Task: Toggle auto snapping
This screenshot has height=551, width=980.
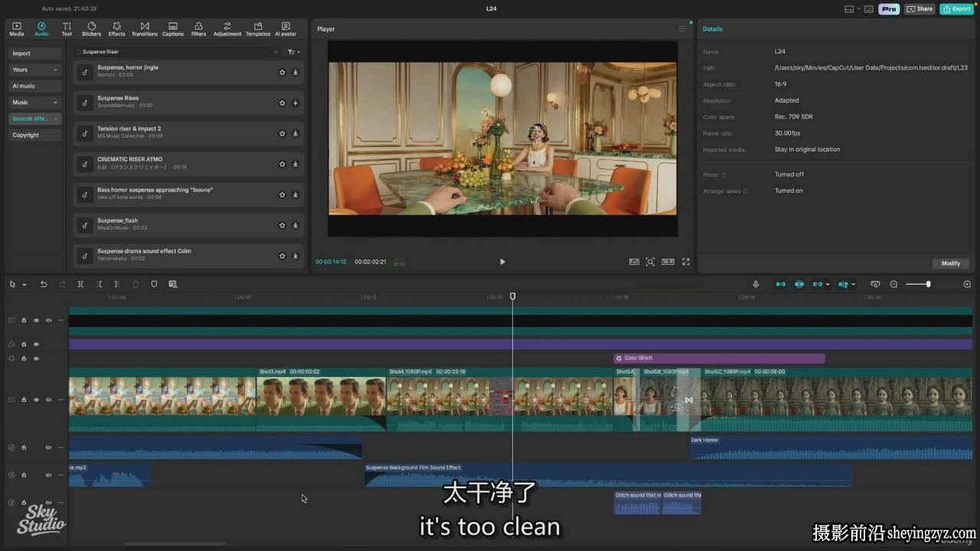Action: click(x=799, y=284)
